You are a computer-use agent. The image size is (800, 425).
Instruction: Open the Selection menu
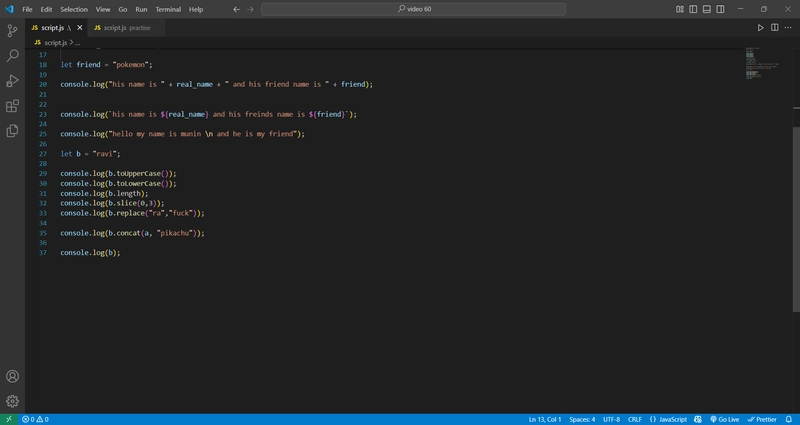click(74, 9)
